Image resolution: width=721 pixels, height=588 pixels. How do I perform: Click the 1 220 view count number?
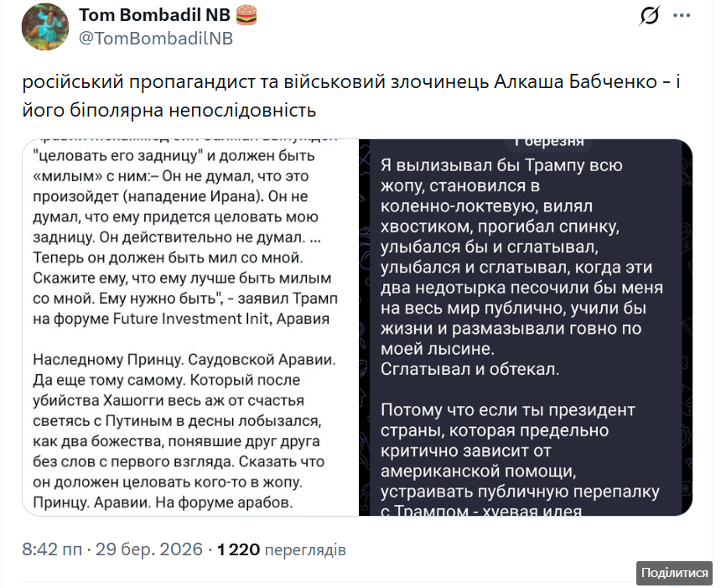[x=238, y=549]
